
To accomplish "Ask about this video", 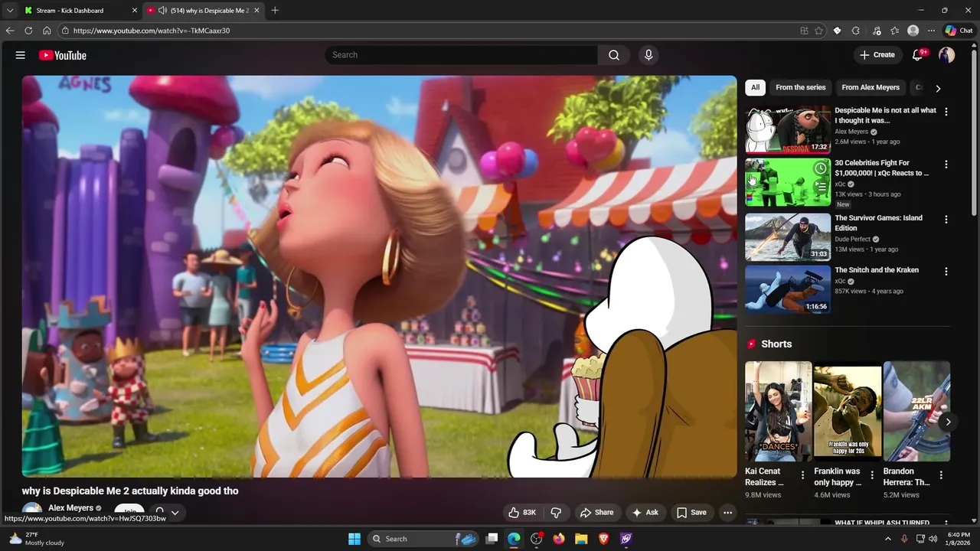I will click(645, 513).
